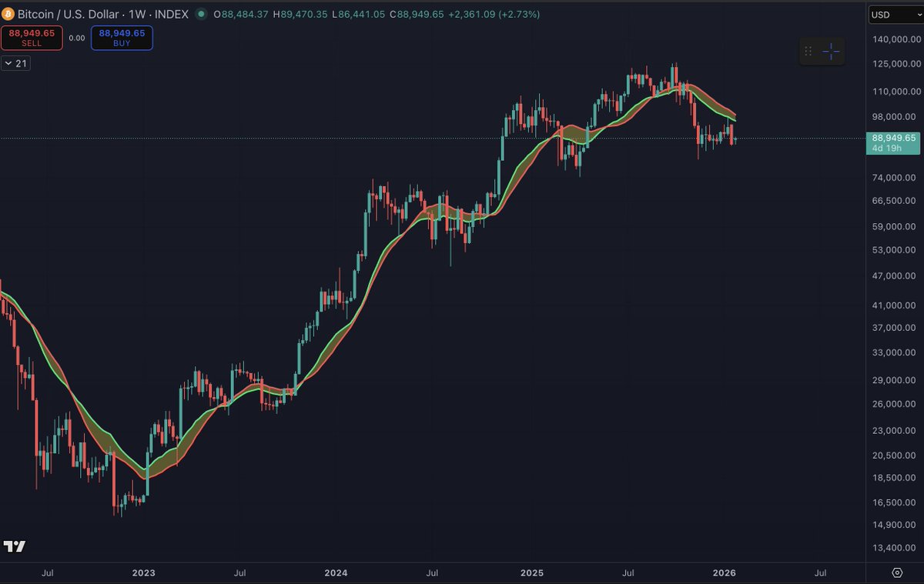Screen dimensions: 924x584
Task: Click the 2026 label on the time axis
Action: pyautogui.click(x=725, y=573)
